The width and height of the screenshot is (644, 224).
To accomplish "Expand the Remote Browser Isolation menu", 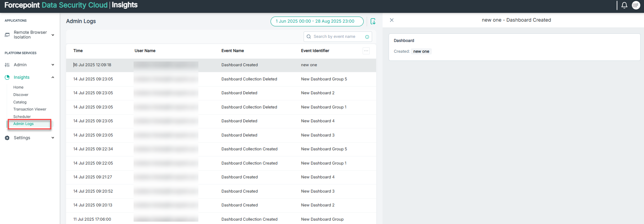I will click(53, 35).
